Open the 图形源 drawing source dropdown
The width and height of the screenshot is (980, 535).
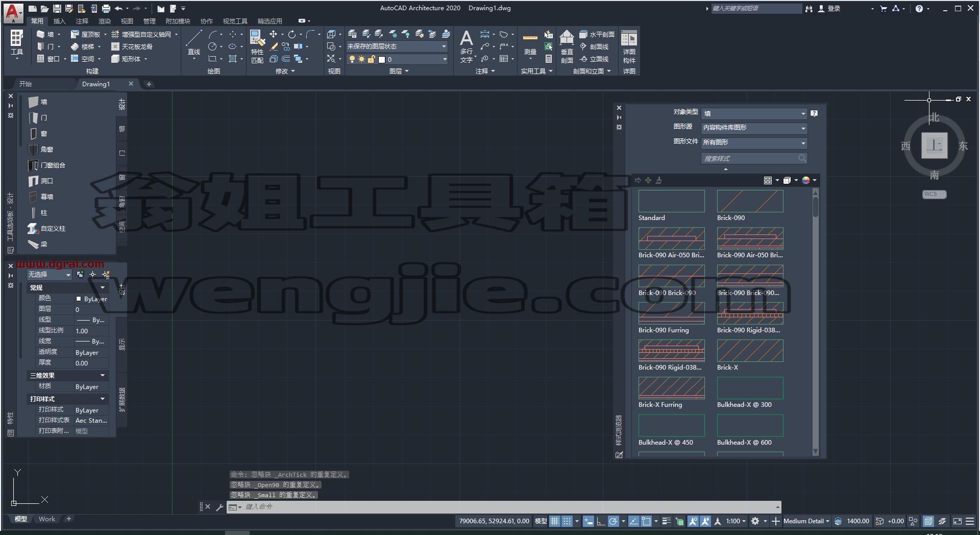click(754, 128)
